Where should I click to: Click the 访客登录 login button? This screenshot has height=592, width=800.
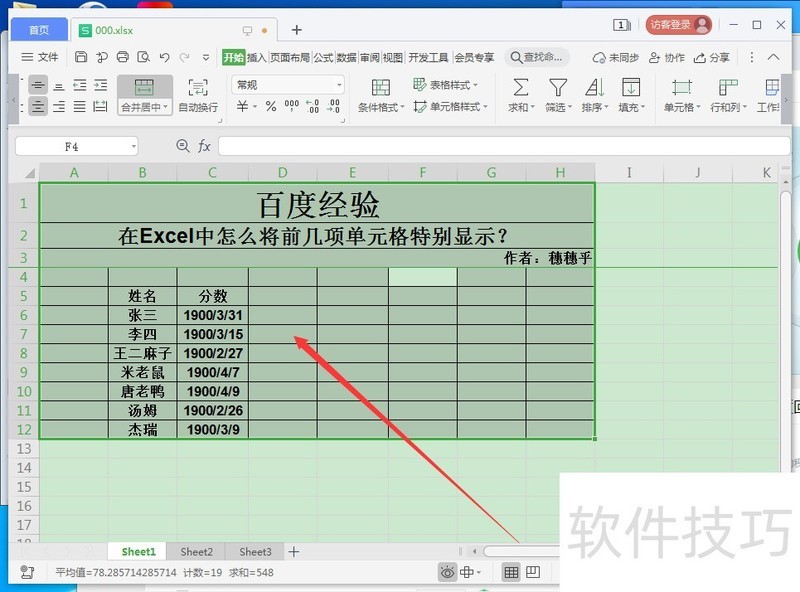pos(679,24)
